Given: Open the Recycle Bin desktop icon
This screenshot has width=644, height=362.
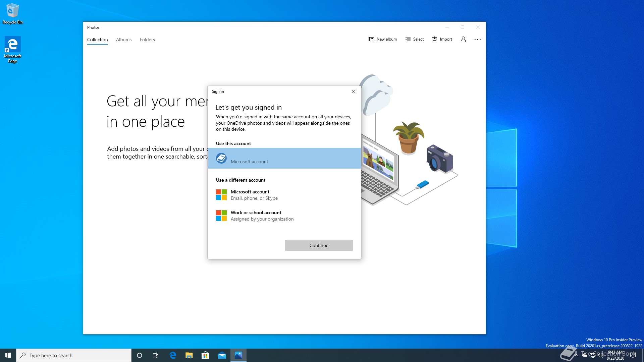Looking at the screenshot, I should [x=13, y=14].
